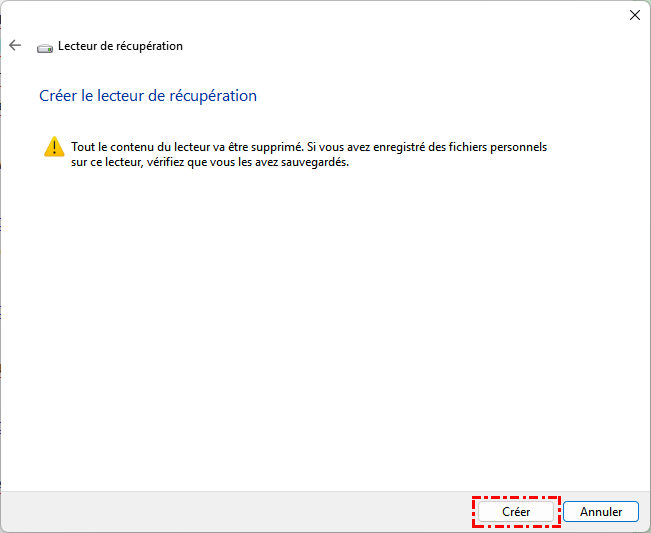
Task: Click the yellow warning triangle icon
Action: [x=53, y=147]
